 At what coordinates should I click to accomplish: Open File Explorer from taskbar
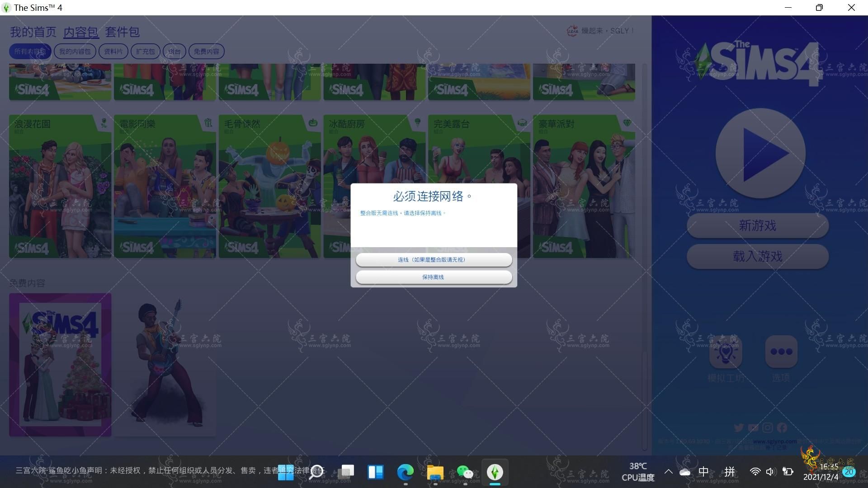[x=435, y=472]
